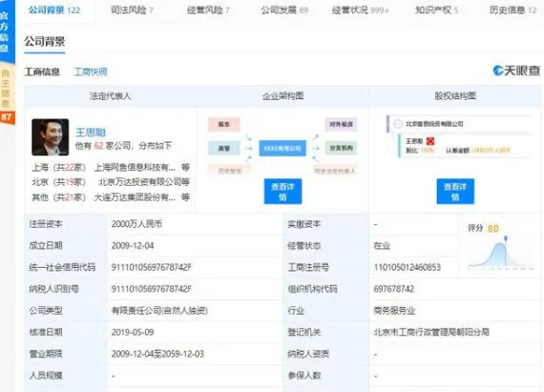This screenshot has width=544, height=392.
Task: Click 王思聪 in the equity structure tree
Action: click(x=414, y=141)
